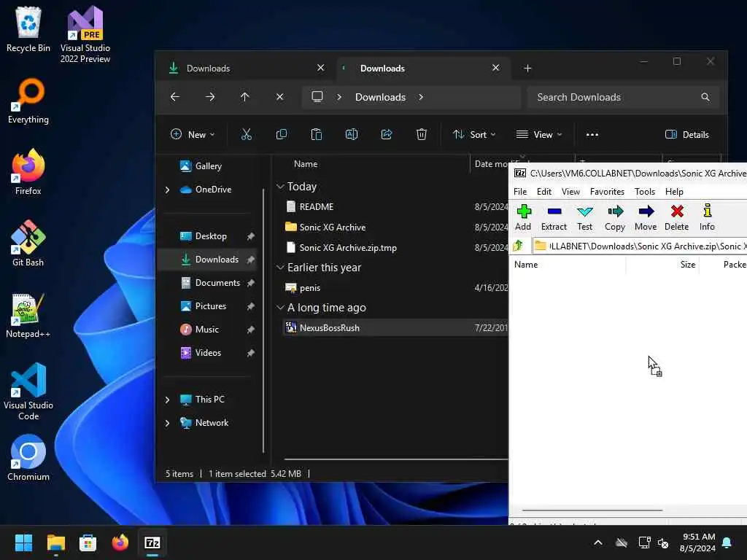Show hidden system tray icons
The width and height of the screenshot is (747, 560).
tap(598, 542)
